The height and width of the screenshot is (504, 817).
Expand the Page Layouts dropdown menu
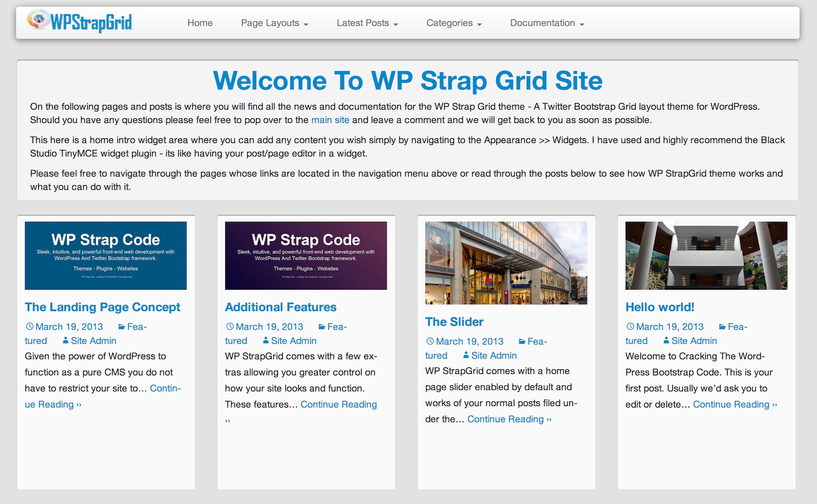pos(275,23)
